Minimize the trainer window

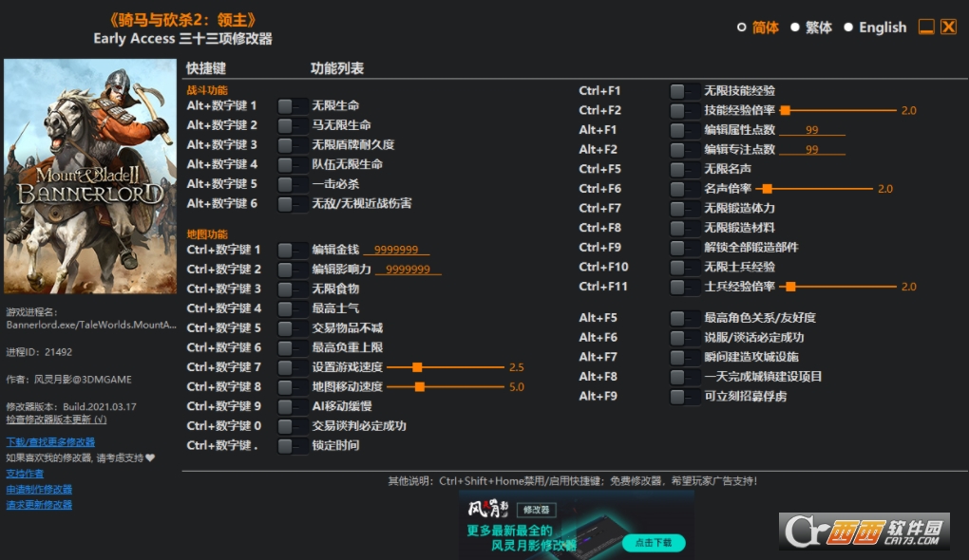[x=926, y=28]
